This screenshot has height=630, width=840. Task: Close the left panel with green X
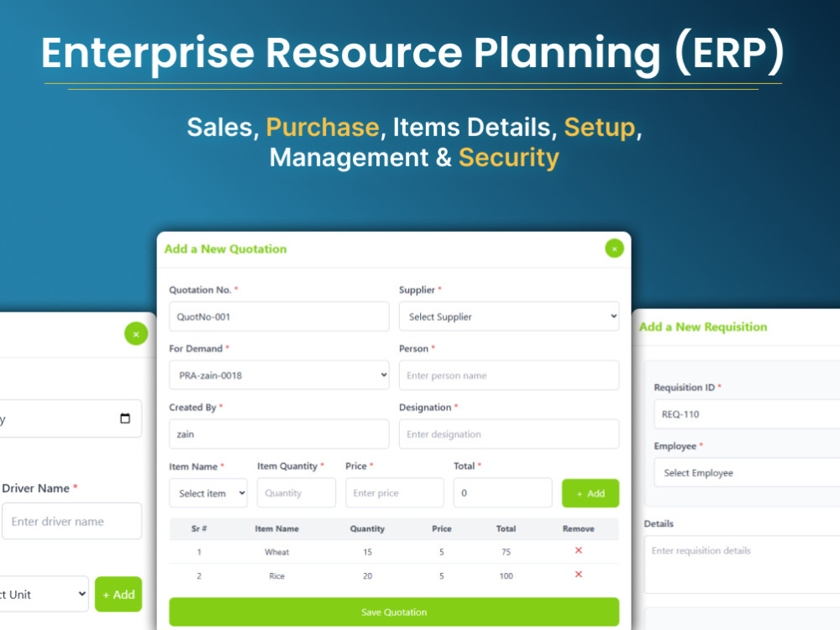136,333
